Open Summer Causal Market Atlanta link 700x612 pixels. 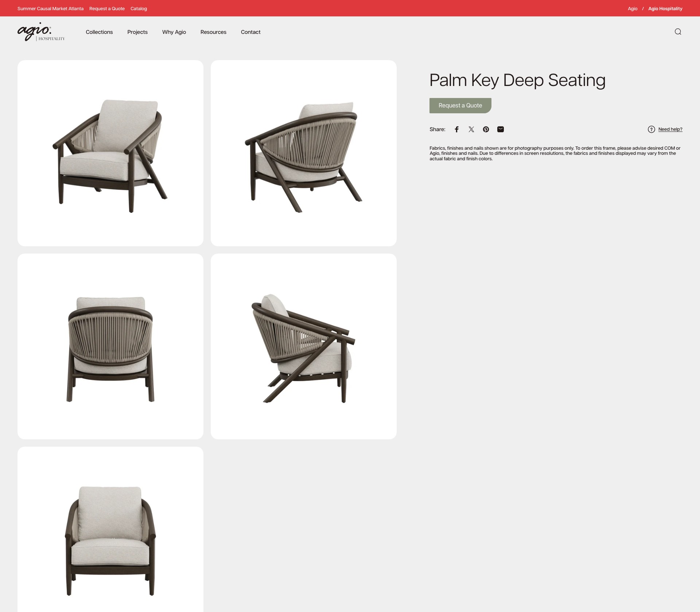point(50,9)
